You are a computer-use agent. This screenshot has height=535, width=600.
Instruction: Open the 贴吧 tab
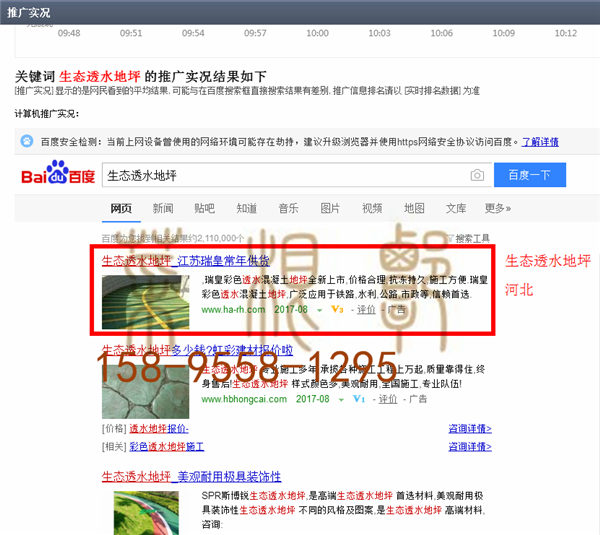point(204,208)
